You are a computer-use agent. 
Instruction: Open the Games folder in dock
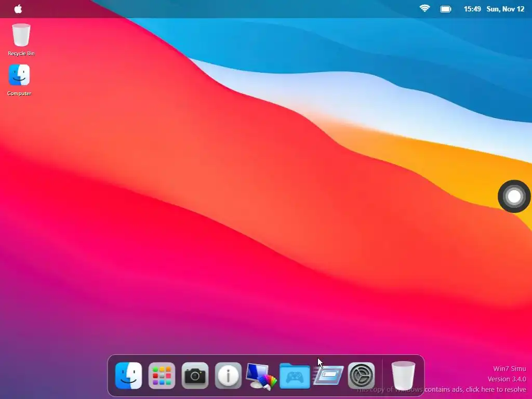(x=295, y=376)
